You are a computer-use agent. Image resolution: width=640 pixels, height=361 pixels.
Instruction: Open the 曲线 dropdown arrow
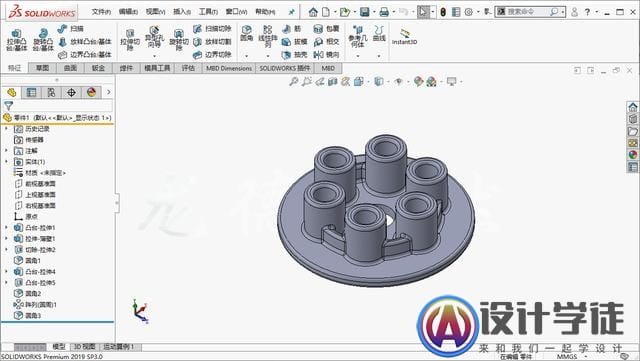tap(379, 56)
